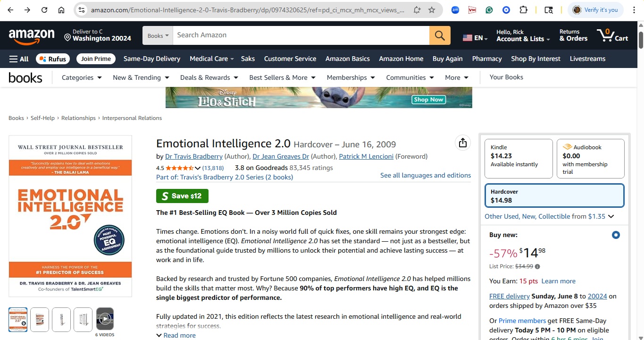Select the first cover thumbnail
Image resolution: width=644 pixels, height=340 pixels.
(x=18, y=320)
